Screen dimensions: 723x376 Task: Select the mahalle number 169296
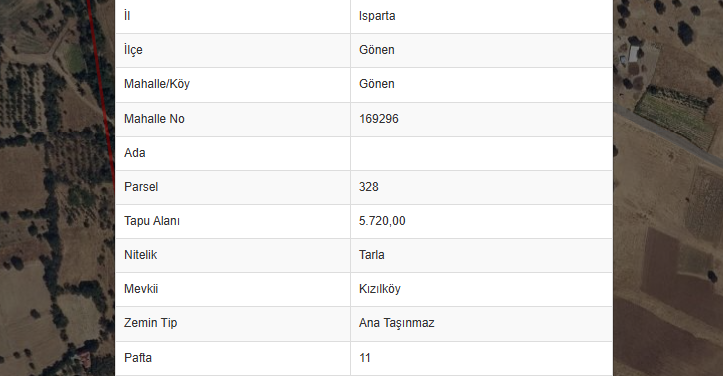click(x=379, y=119)
